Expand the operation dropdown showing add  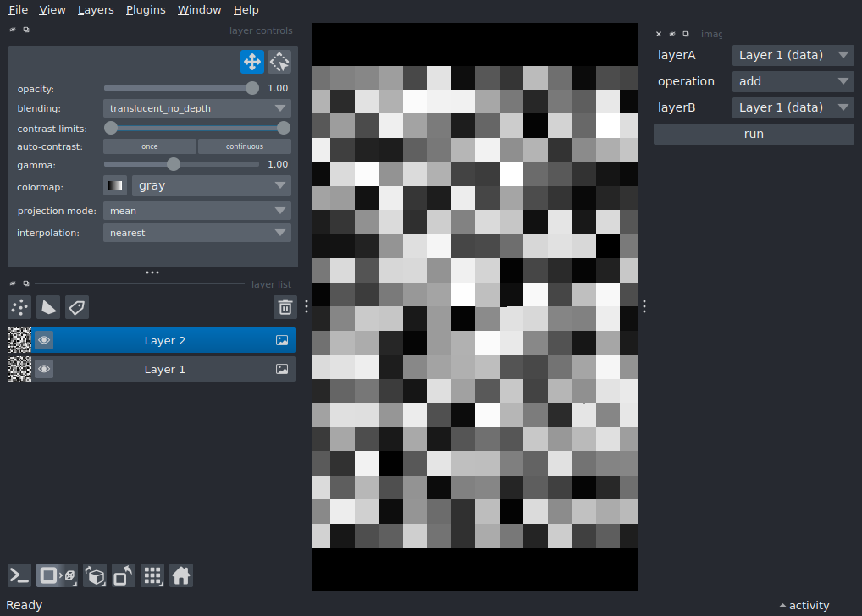click(x=793, y=81)
